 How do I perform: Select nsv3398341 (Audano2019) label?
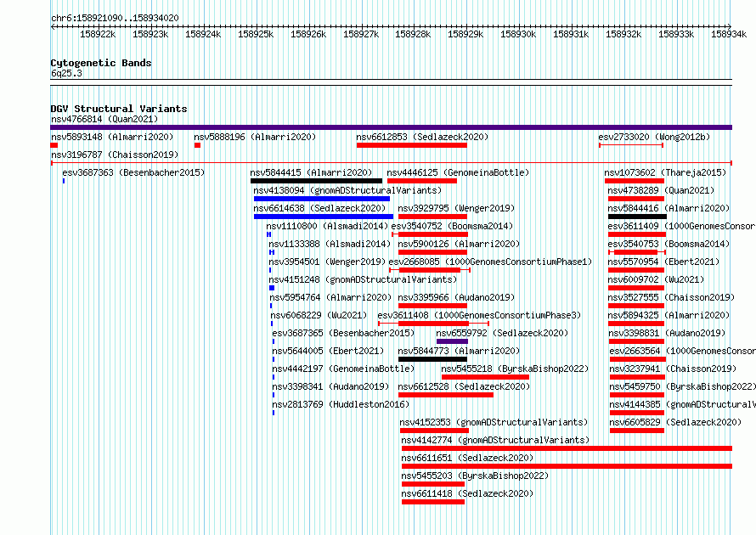point(330,386)
